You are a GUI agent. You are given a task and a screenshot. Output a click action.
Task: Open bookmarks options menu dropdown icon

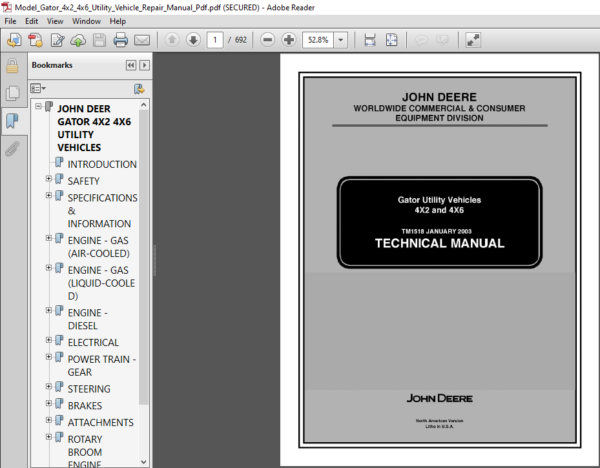coord(38,89)
